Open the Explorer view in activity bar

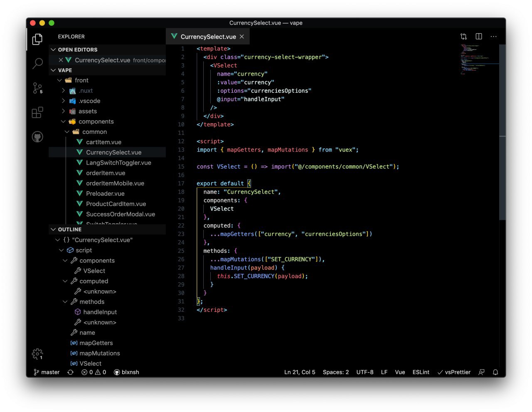37,39
